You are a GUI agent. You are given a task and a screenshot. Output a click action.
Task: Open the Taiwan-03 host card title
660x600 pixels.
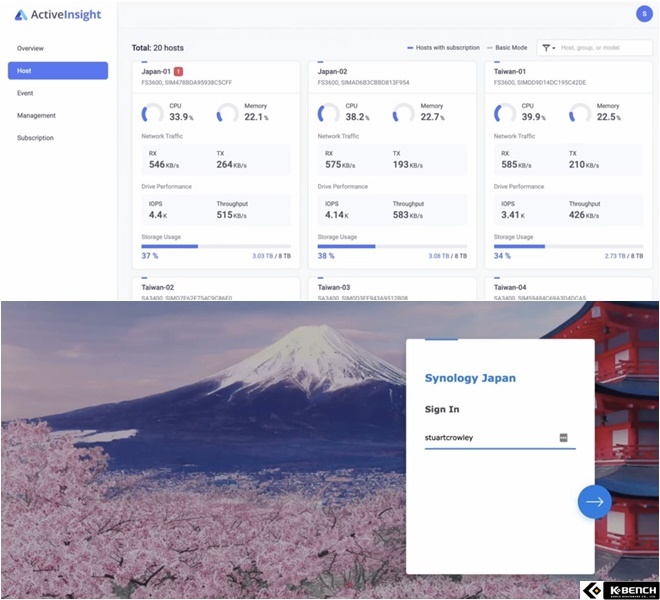click(334, 288)
